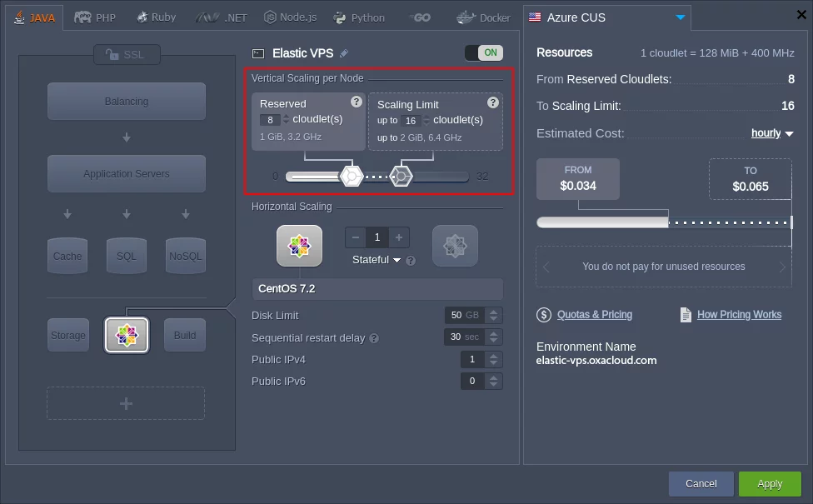Open the Node.js tab

pos(291,17)
